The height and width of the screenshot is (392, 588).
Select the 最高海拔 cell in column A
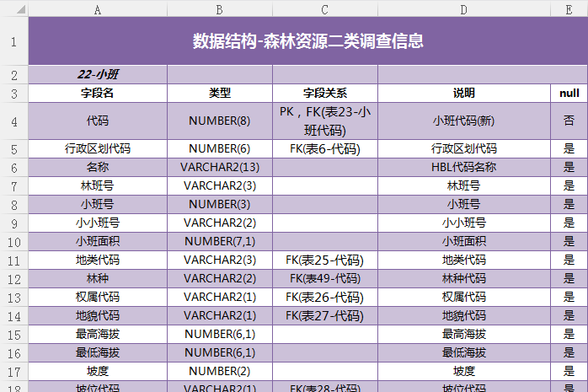click(98, 335)
